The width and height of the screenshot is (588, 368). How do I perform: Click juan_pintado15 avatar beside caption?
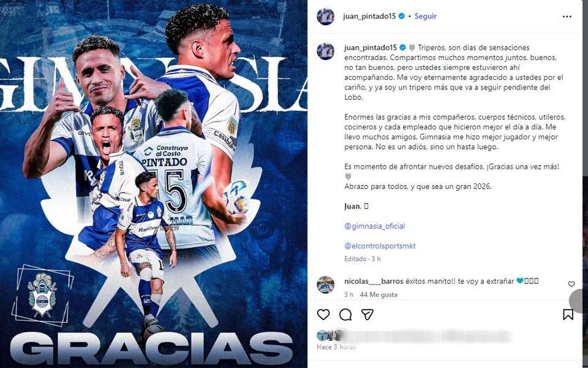click(x=325, y=51)
